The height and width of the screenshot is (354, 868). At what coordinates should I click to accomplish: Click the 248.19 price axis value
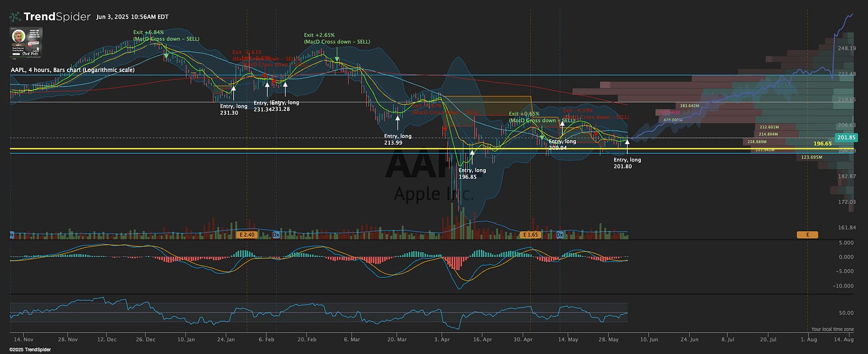pos(847,48)
